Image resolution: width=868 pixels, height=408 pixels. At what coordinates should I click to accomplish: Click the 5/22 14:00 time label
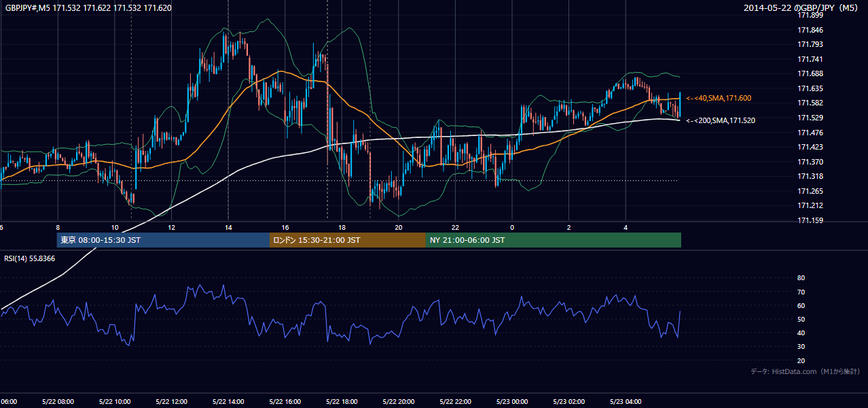click(x=228, y=402)
